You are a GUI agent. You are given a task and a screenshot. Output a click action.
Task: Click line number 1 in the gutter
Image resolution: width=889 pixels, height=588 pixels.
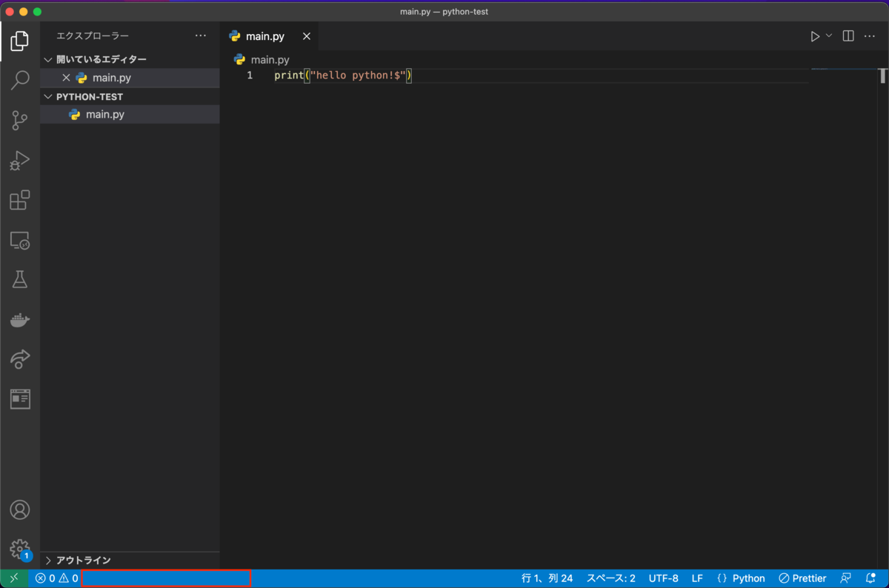click(250, 76)
